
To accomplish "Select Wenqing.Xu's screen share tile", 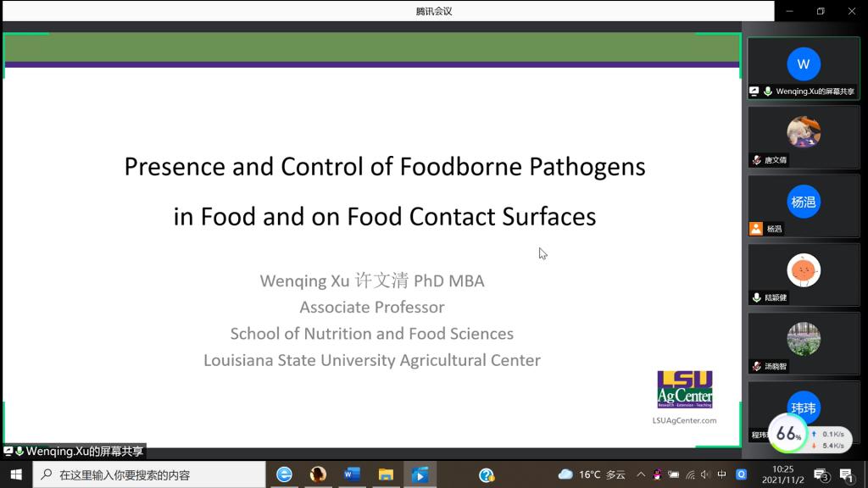I will (x=803, y=68).
